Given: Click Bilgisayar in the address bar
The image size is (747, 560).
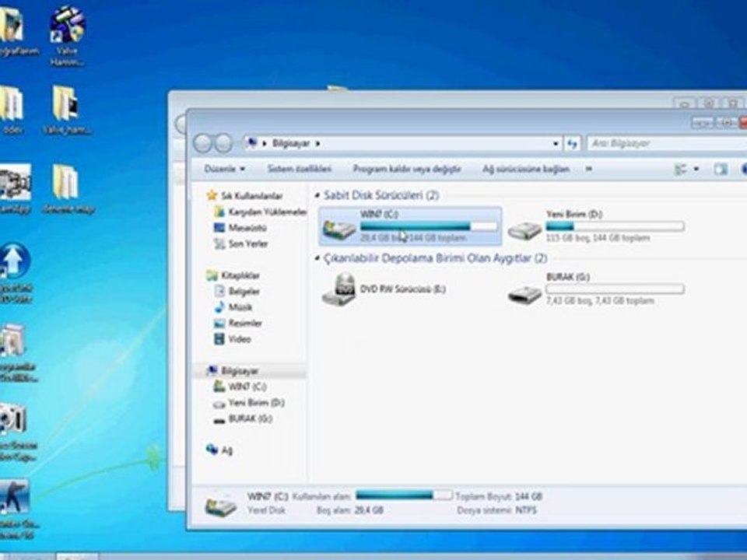Looking at the screenshot, I should coord(291,143).
